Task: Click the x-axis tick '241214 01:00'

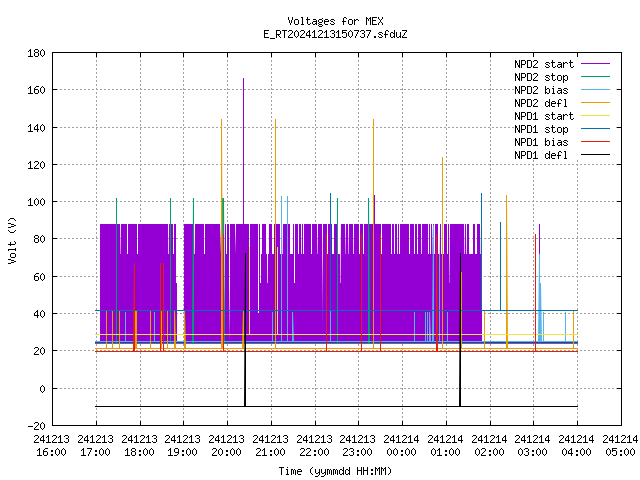Action: [x=446, y=446]
